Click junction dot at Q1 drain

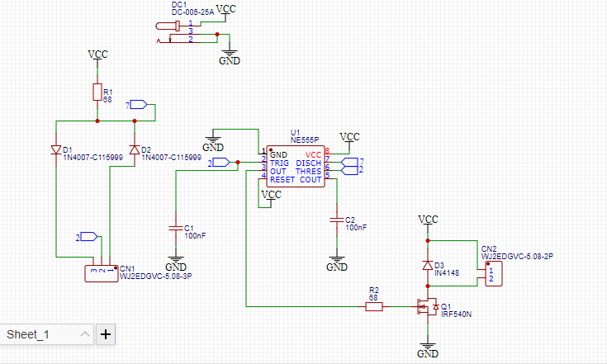click(x=428, y=286)
